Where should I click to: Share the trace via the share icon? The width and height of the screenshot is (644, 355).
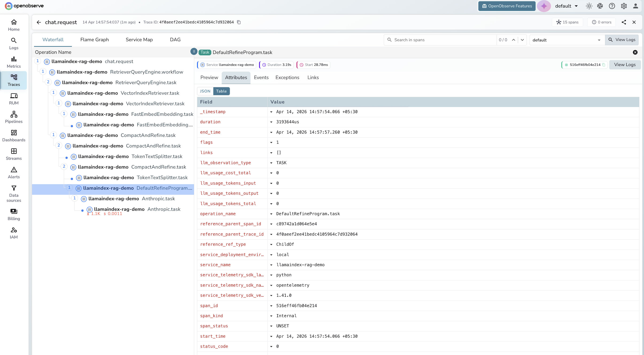624,22
